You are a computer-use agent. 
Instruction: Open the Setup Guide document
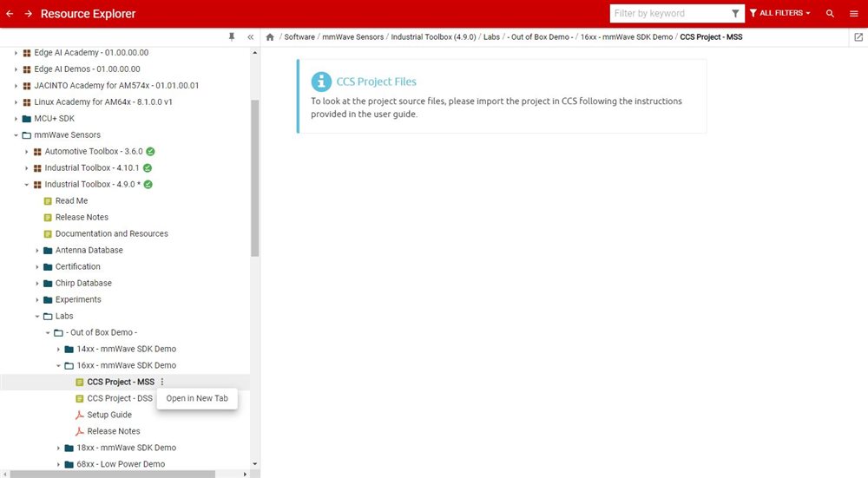(109, 415)
